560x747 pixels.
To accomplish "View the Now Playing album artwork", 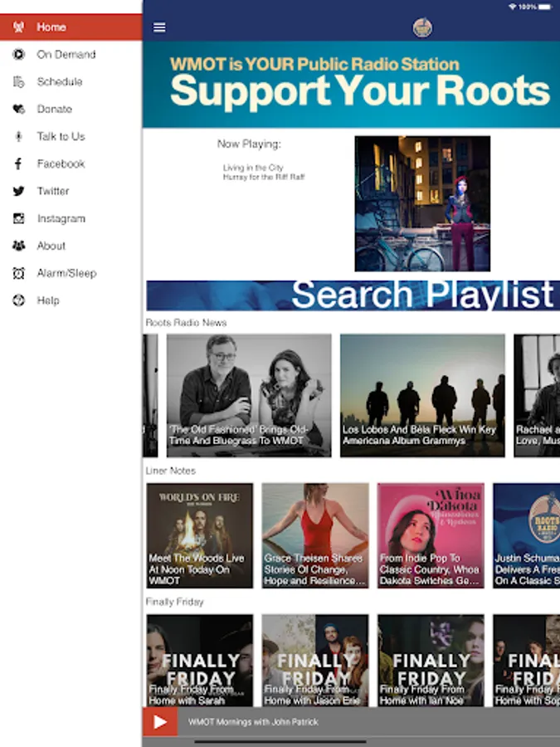I will pos(422,203).
